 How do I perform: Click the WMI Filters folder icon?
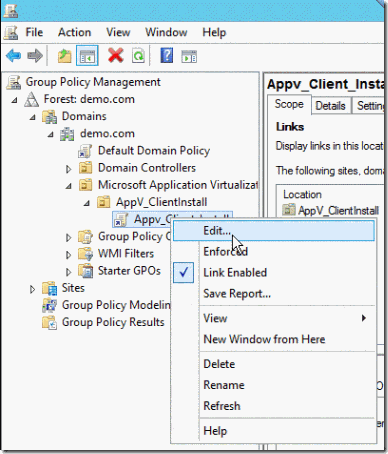[x=85, y=254]
